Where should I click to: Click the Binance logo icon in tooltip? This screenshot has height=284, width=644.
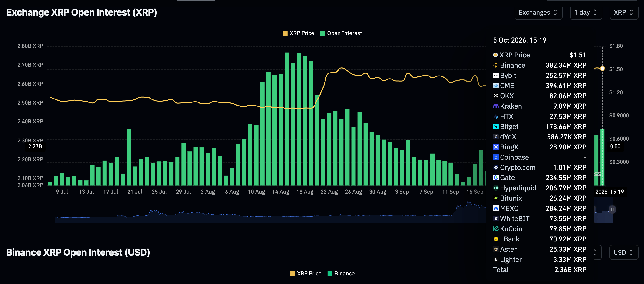click(495, 65)
